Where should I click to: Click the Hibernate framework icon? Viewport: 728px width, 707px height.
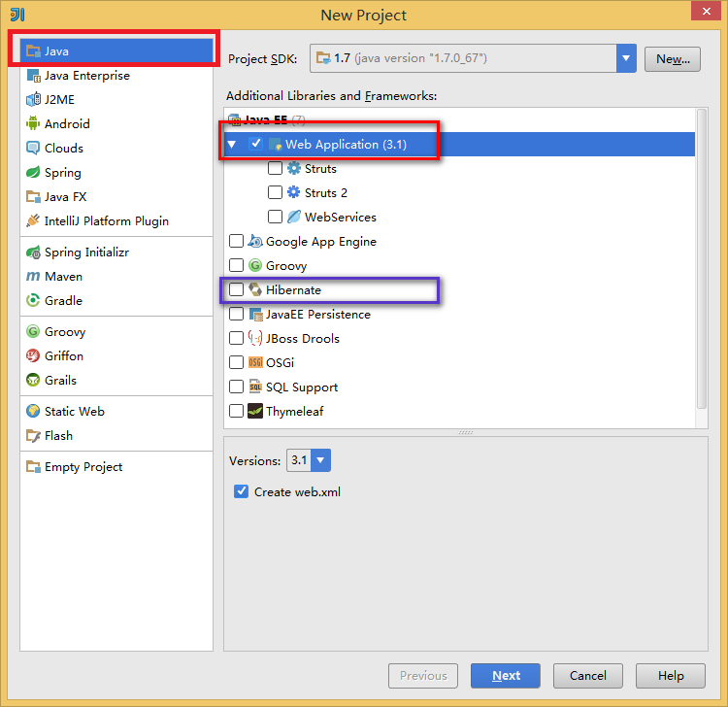click(255, 289)
